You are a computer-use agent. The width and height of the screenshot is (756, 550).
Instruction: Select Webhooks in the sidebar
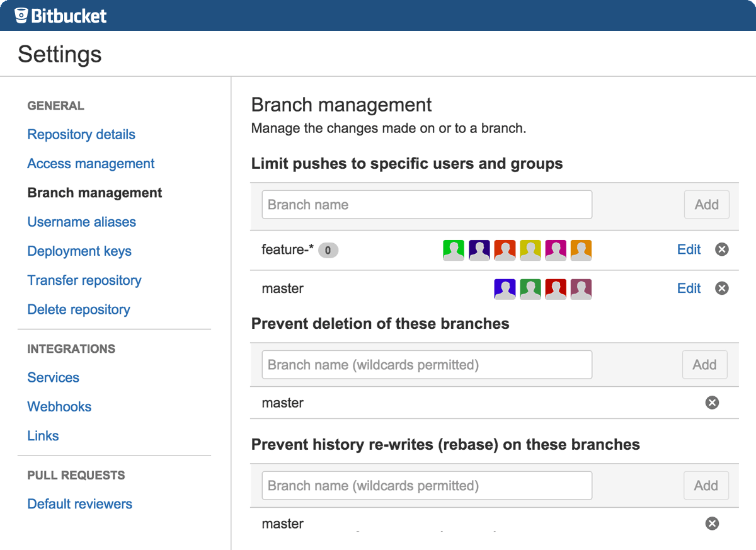[x=59, y=406]
